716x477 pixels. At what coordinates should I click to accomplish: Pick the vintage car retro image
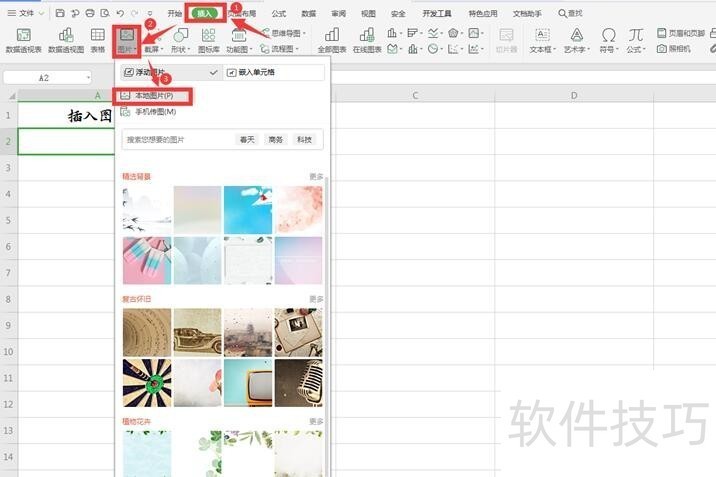point(197,332)
